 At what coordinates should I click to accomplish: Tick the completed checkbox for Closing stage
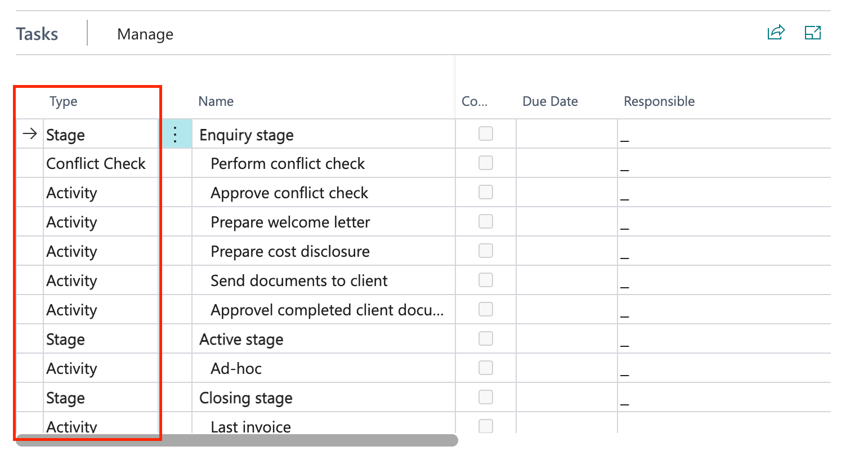click(486, 397)
